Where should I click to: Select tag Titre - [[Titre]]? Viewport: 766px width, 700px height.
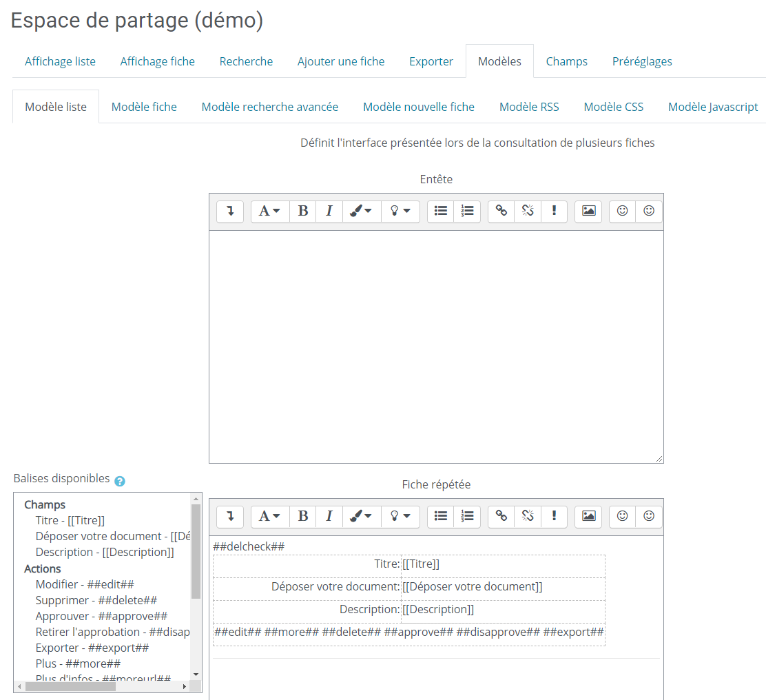tap(70, 521)
